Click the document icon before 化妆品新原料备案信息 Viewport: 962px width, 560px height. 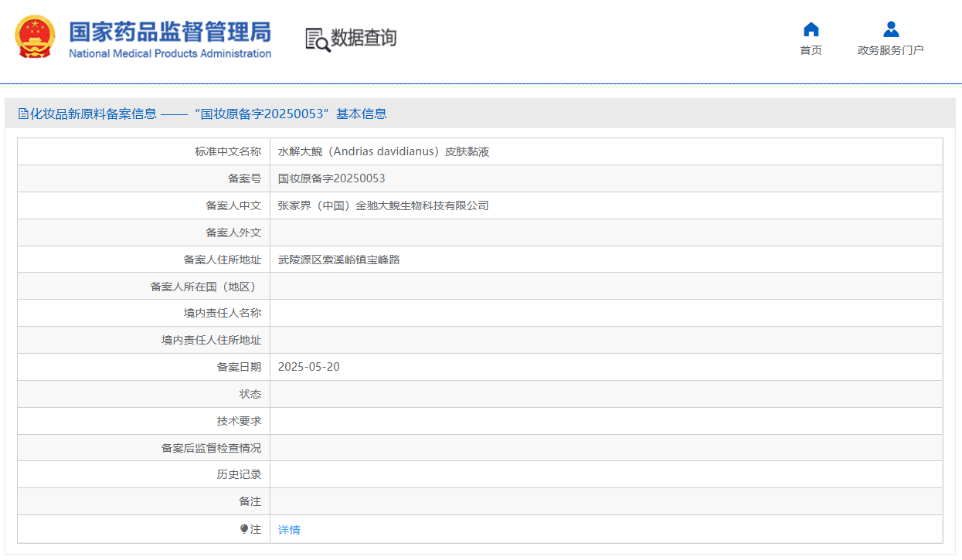tap(22, 114)
